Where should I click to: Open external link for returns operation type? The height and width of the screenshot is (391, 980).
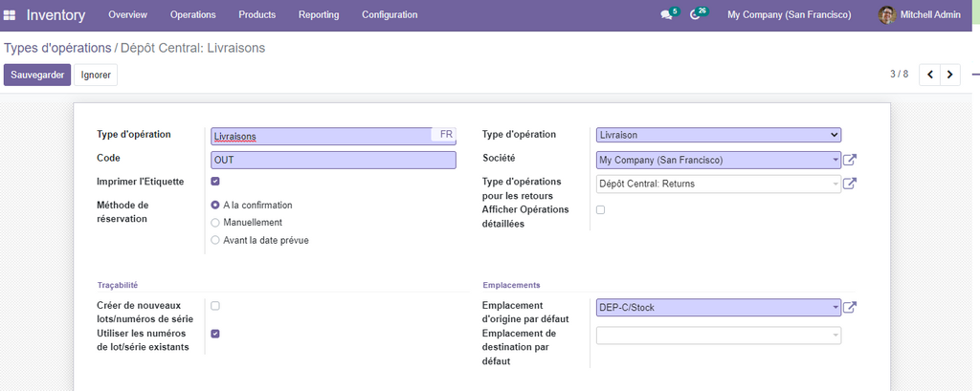click(850, 184)
